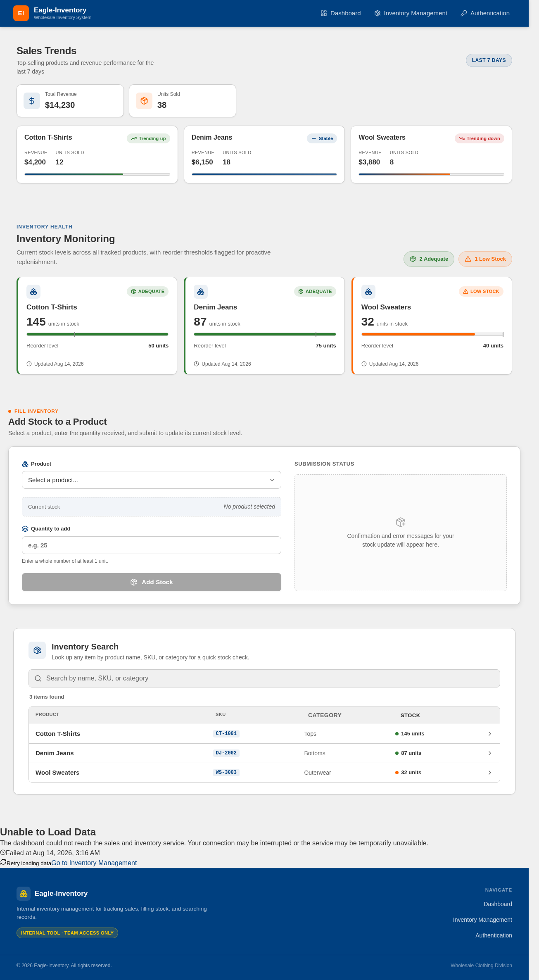This screenshot has height=980, width=539.
Task: Click the LAST 7 DAYS badge
Action: coord(489,60)
